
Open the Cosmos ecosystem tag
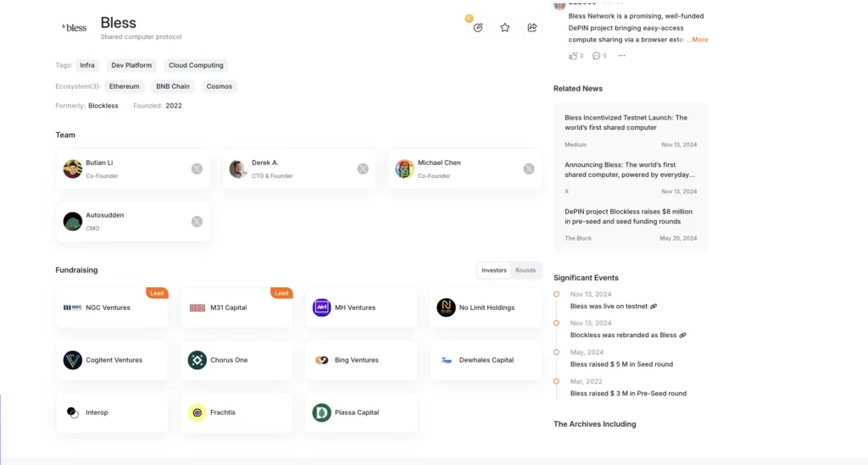(220, 86)
